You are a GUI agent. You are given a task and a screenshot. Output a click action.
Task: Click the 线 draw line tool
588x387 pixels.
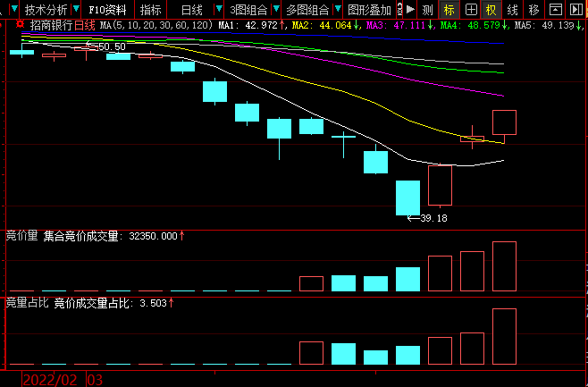click(513, 10)
